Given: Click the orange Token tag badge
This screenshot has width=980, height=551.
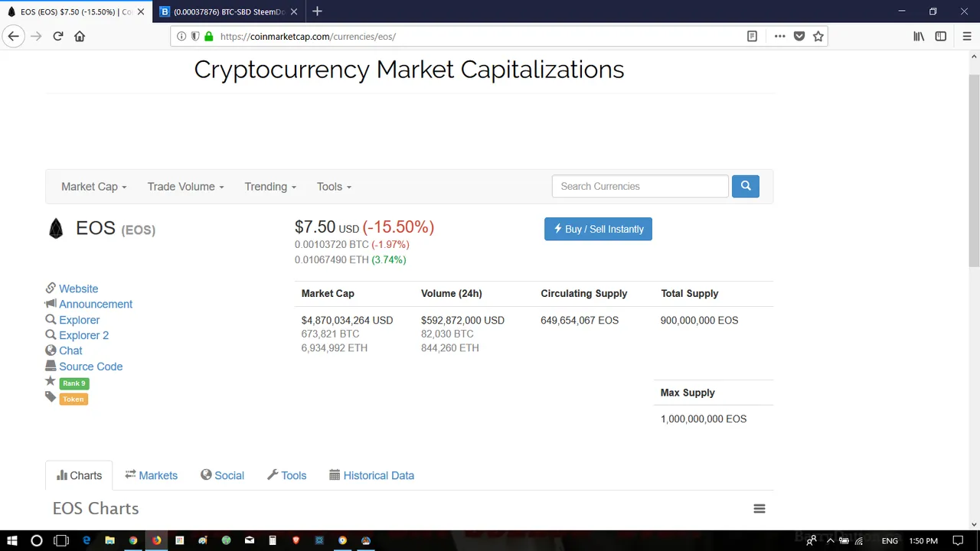Looking at the screenshot, I should coord(73,399).
